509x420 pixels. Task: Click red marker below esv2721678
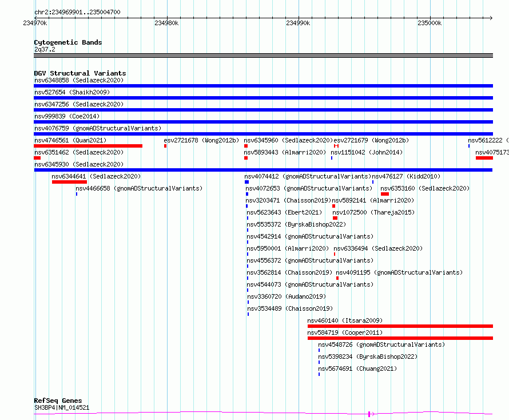tap(165, 146)
